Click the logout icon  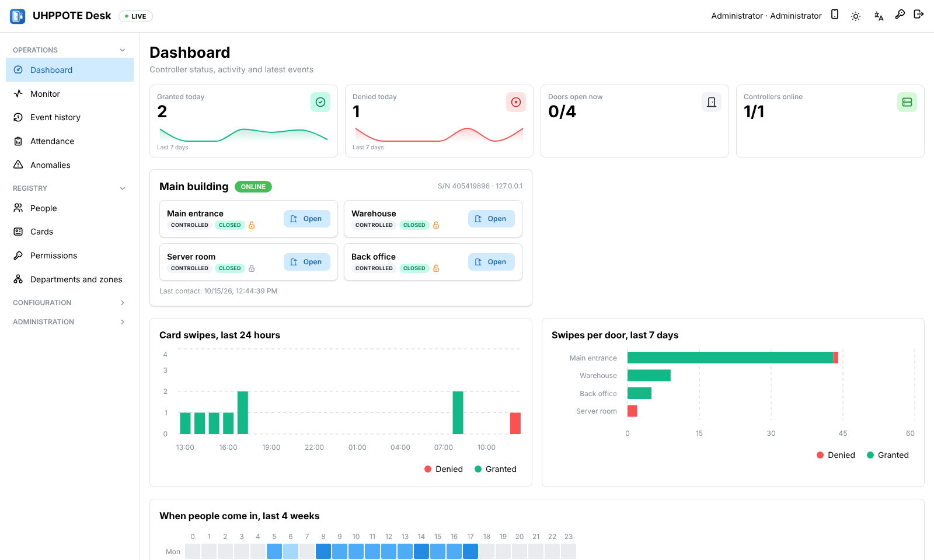pos(919,14)
